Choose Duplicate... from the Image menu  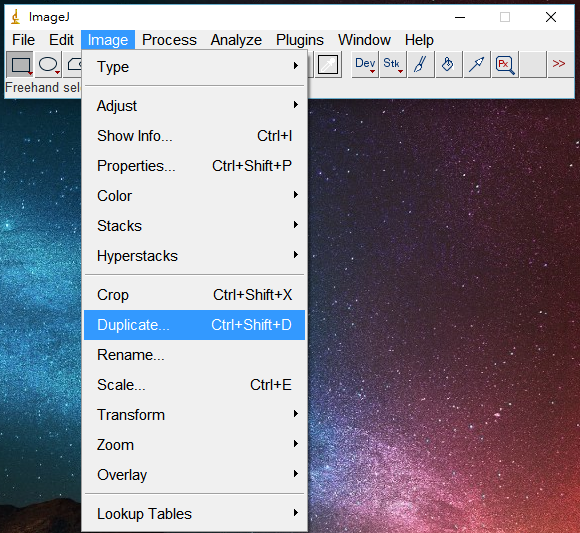click(195, 325)
